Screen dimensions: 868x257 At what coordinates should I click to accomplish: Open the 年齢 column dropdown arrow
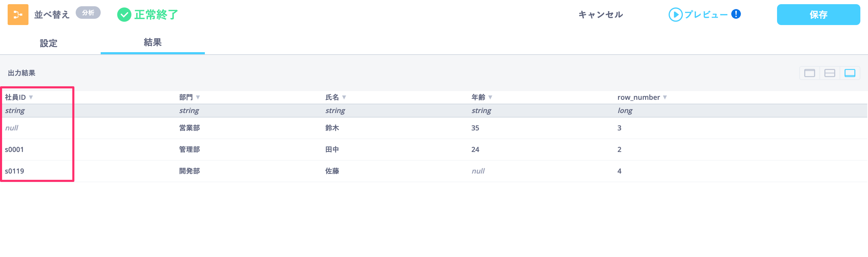(x=490, y=97)
